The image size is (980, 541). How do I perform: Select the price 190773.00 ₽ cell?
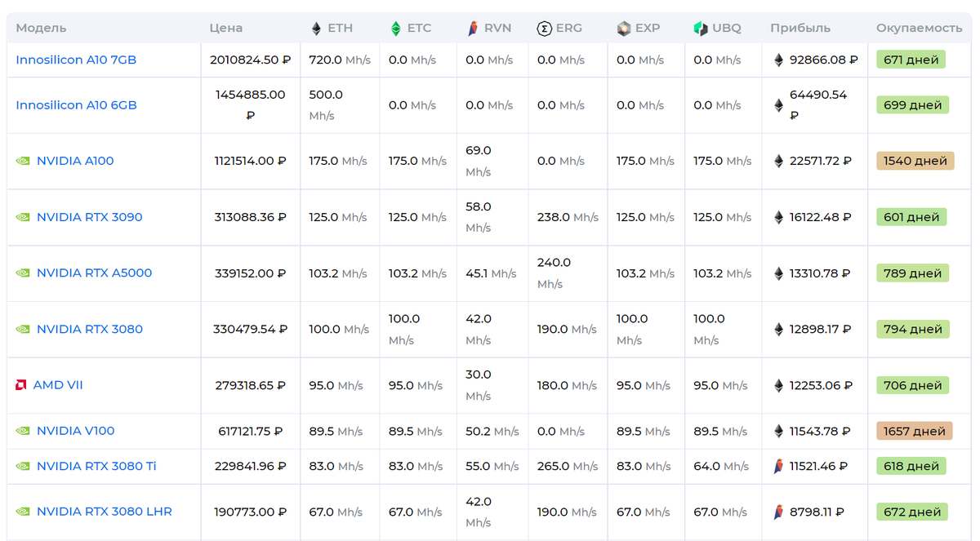251,512
